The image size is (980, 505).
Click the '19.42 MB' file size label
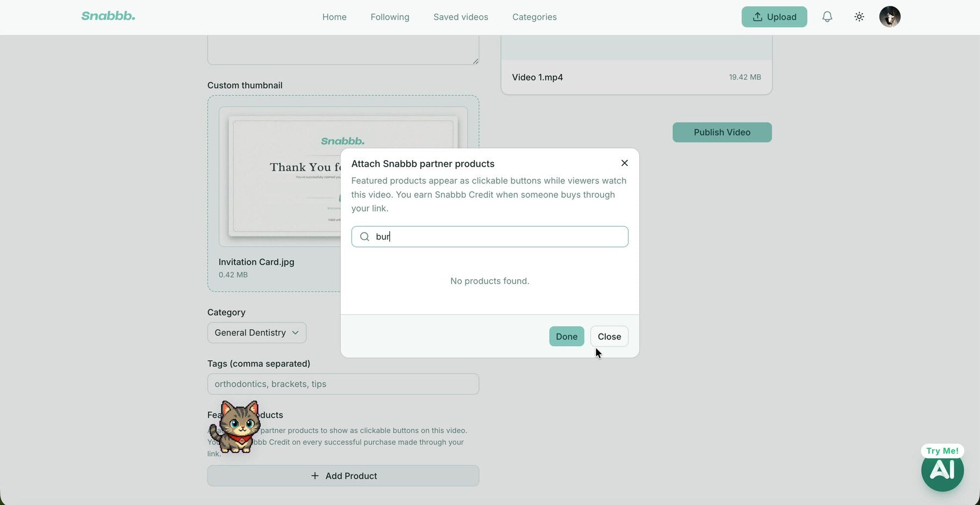(745, 77)
